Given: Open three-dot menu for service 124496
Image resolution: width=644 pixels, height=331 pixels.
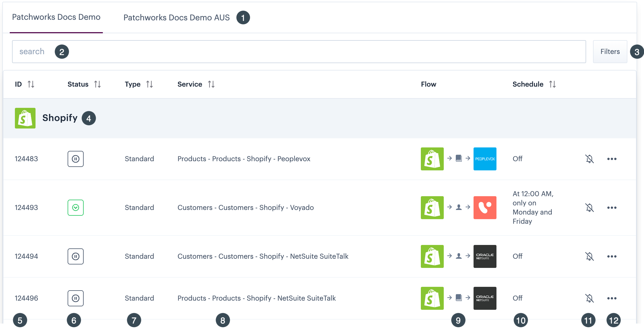Looking at the screenshot, I should point(612,298).
